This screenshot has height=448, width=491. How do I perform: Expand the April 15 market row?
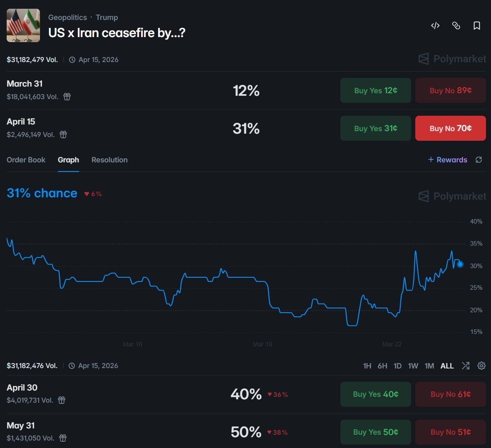coord(21,122)
